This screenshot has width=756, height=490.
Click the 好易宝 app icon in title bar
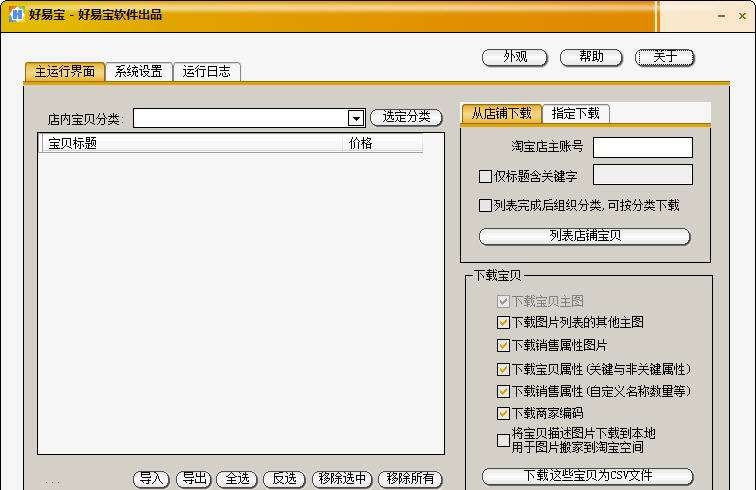click(x=16, y=14)
